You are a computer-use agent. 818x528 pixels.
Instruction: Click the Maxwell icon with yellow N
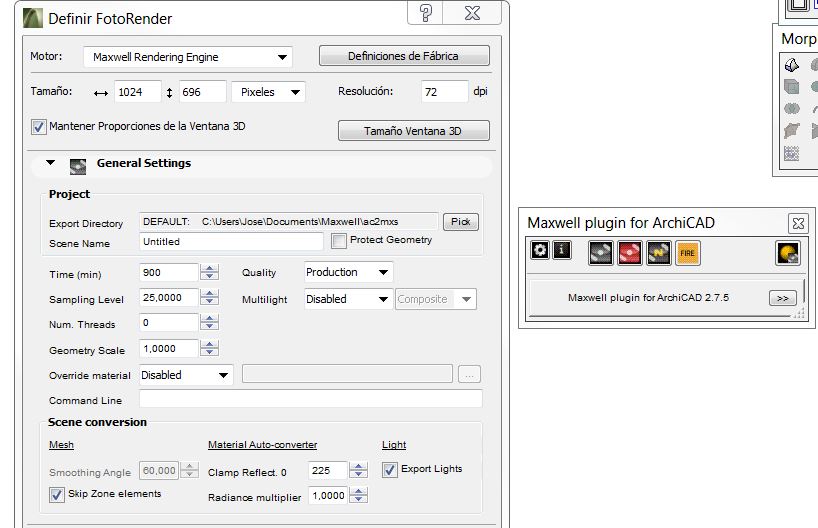658,253
